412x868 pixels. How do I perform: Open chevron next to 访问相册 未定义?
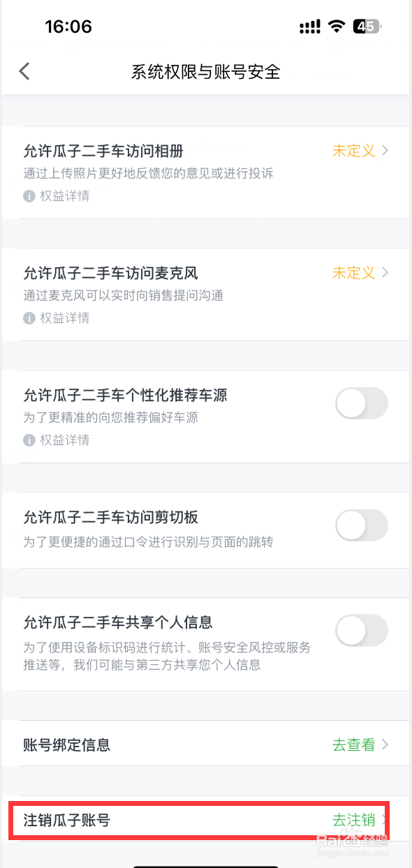click(385, 151)
